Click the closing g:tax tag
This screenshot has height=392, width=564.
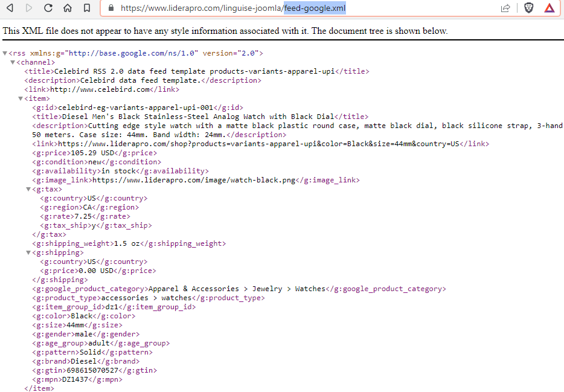pos(49,234)
